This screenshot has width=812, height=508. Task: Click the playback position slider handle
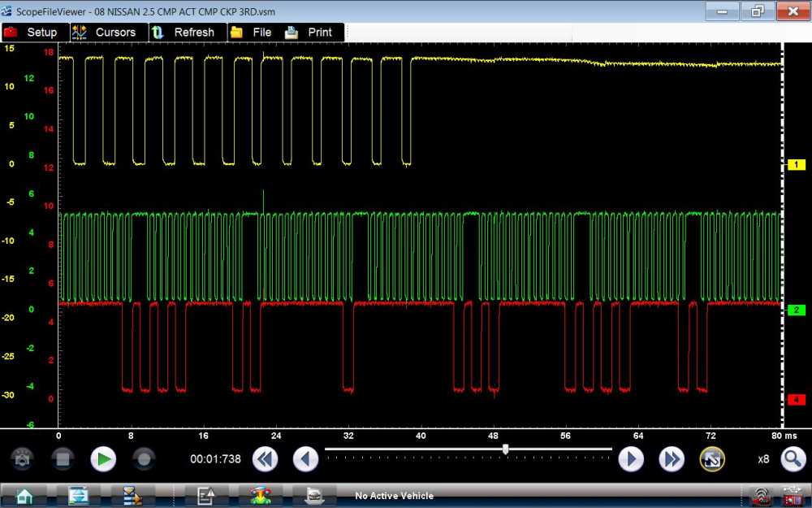[x=506, y=449]
